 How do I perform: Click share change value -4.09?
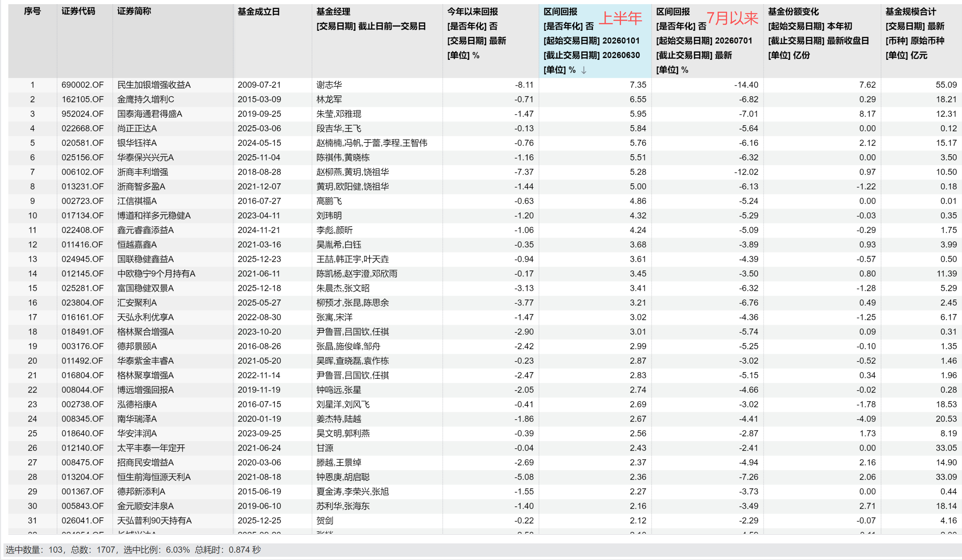pyautogui.click(x=866, y=419)
